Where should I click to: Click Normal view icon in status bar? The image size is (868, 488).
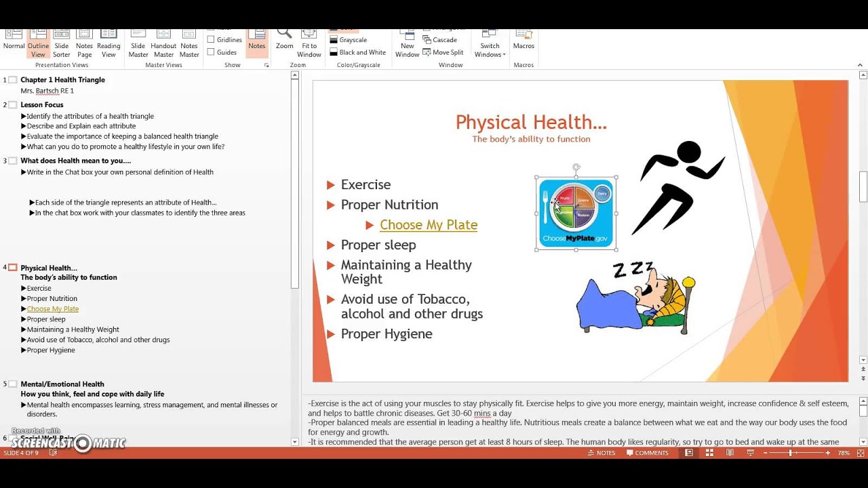(689, 453)
